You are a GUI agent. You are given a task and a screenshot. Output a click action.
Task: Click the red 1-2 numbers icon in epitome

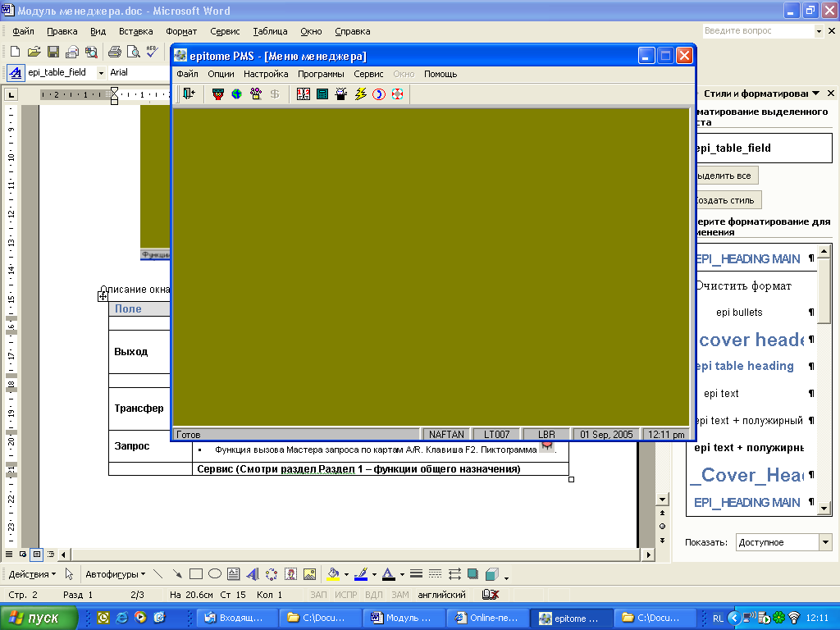point(304,94)
